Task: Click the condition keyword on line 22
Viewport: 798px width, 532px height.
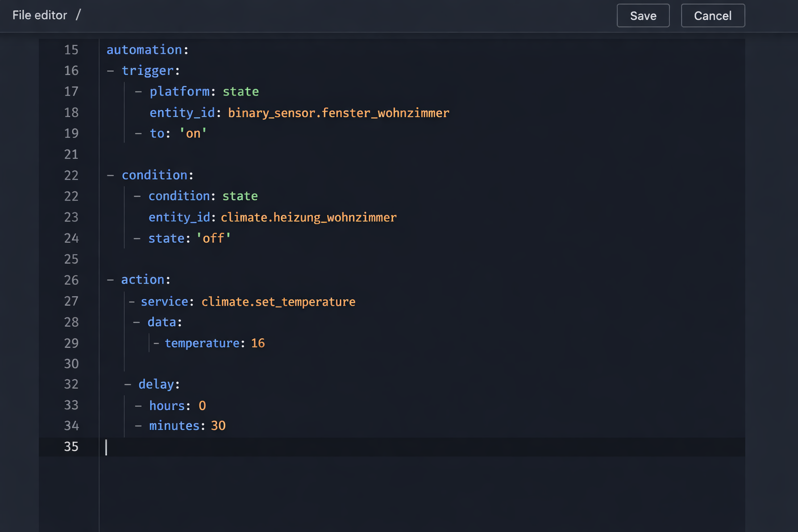Action: 154,175
